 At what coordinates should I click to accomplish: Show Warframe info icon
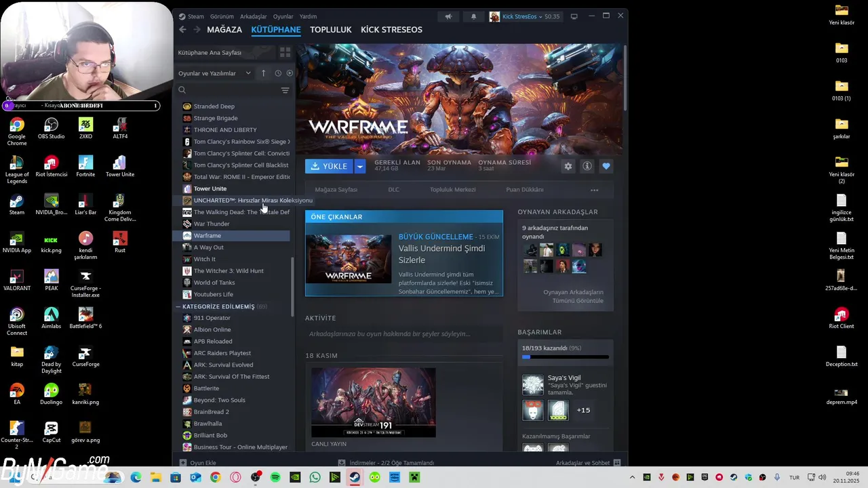pos(587,166)
